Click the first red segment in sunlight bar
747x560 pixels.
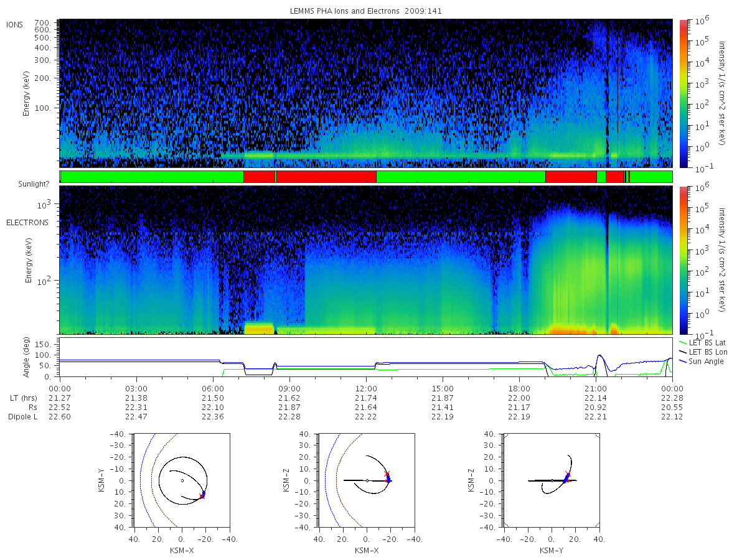[x=259, y=177]
